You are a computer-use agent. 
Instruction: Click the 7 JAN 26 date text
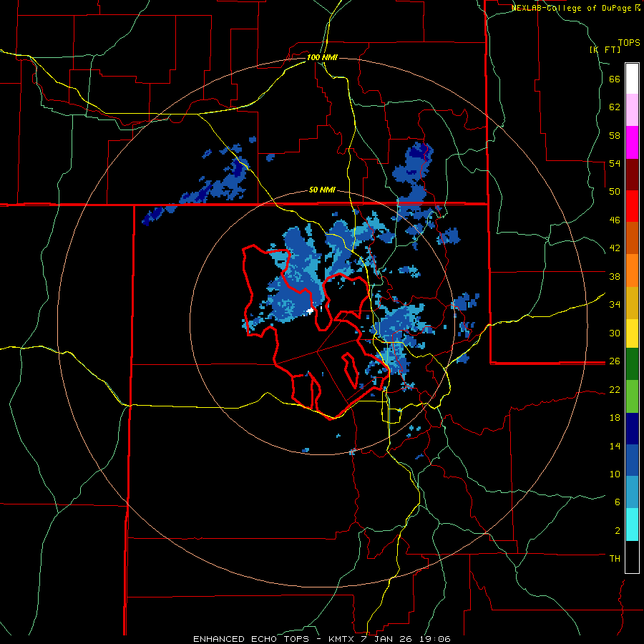(x=385, y=639)
